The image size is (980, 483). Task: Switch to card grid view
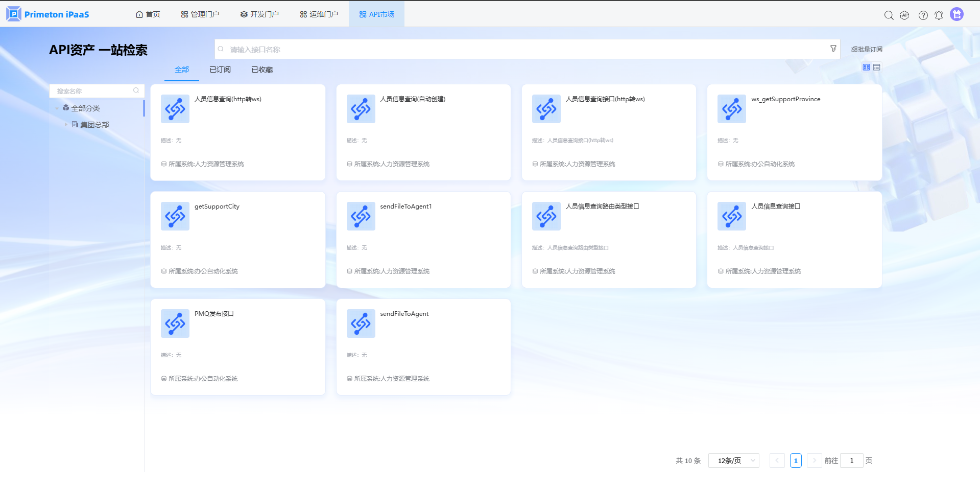(x=866, y=67)
